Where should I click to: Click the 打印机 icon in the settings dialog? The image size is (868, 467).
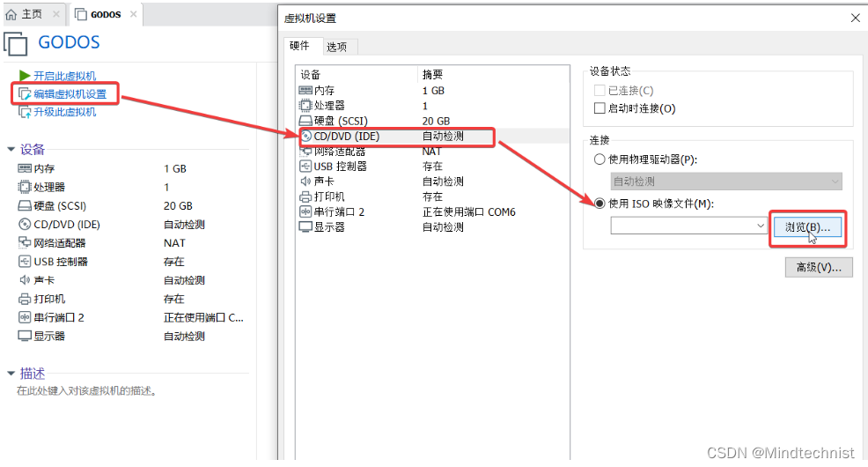[305, 196]
